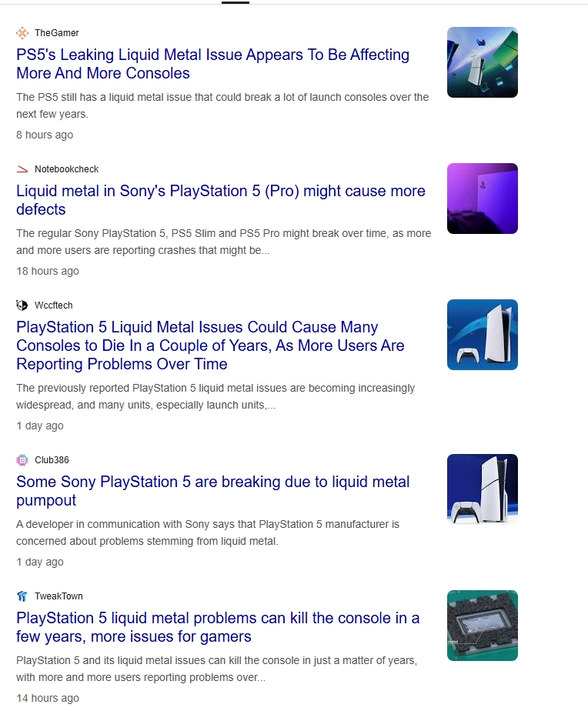Click snippet 'A developer in communication with Sony'

click(x=208, y=532)
